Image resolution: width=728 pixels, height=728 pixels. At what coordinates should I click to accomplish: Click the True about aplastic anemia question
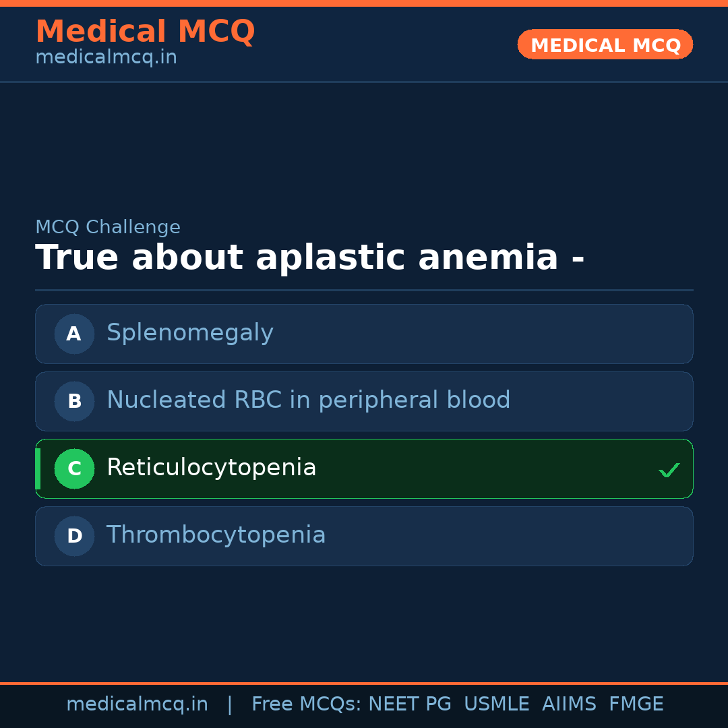pos(309,258)
